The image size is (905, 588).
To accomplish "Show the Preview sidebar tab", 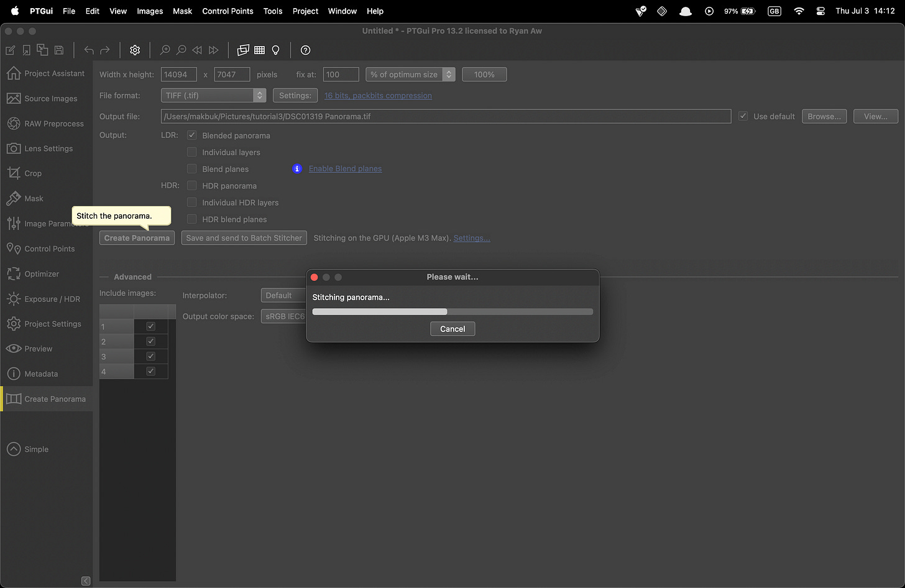I will click(x=46, y=349).
